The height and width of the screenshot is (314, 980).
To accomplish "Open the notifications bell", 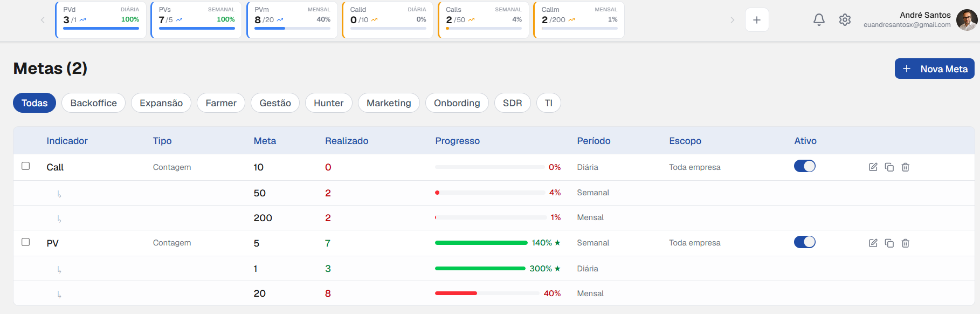I will [819, 20].
